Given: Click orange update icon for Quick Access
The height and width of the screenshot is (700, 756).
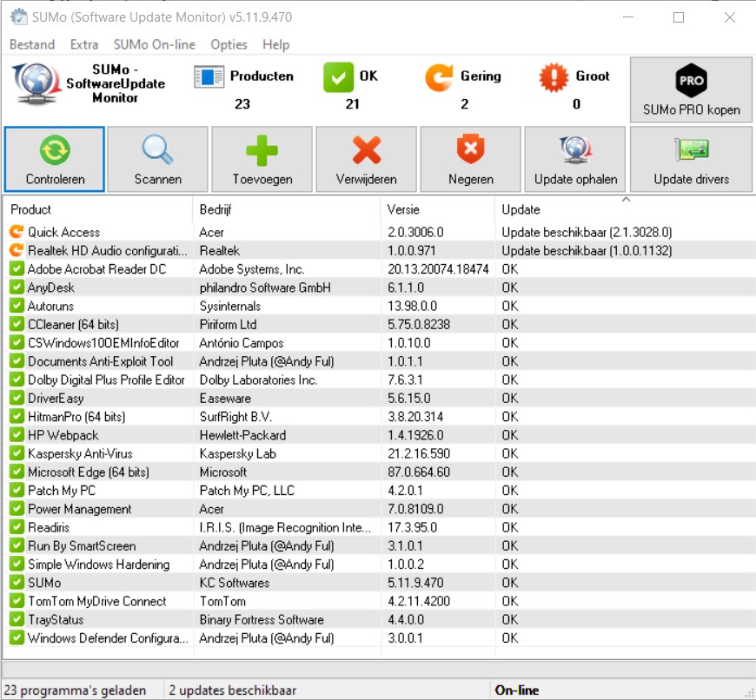Looking at the screenshot, I should click(x=17, y=232).
